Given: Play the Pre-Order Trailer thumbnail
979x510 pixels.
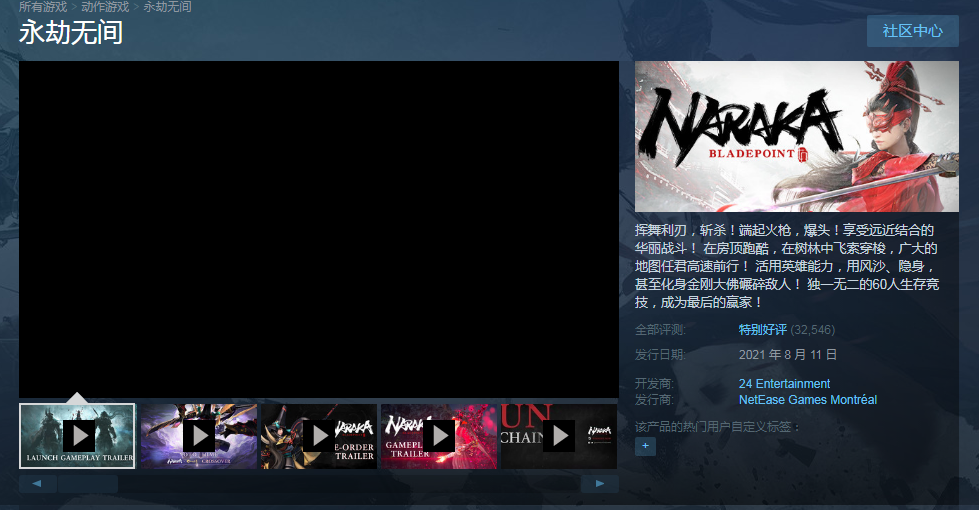Looking at the screenshot, I should point(319,436).
